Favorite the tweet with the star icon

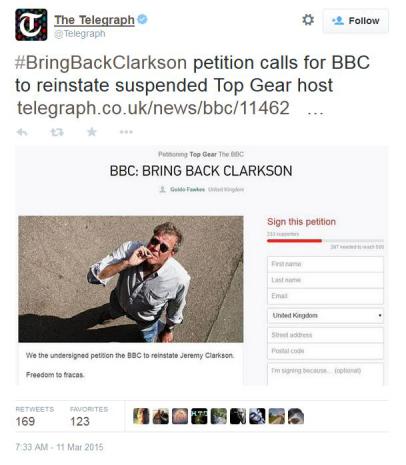point(92,132)
